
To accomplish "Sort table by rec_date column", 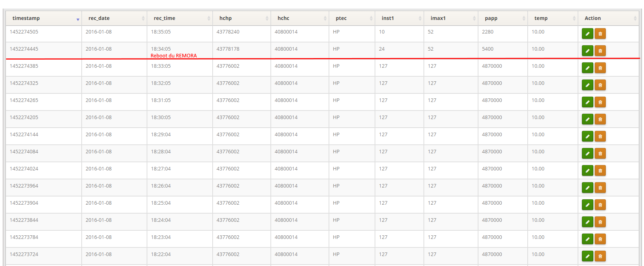I will click(x=114, y=18).
